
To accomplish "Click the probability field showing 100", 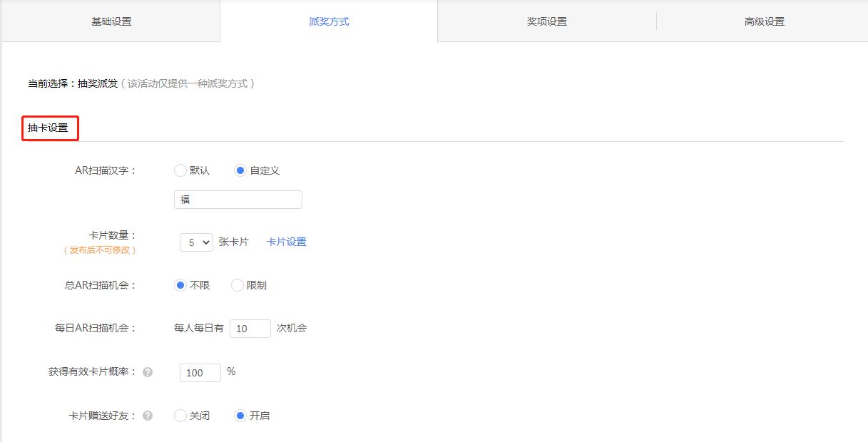I will point(200,373).
